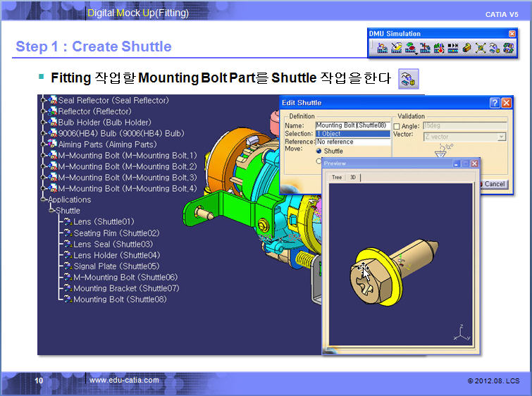Switch to the Tree tab in Preview
Screen dimensions: 532x396
[x=337, y=178]
